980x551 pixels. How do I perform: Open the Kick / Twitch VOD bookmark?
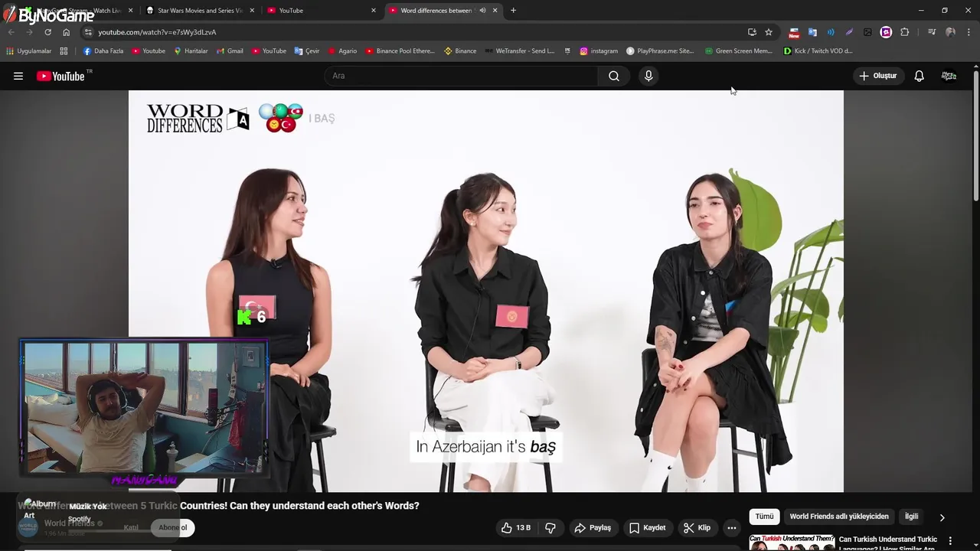pos(818,51)
